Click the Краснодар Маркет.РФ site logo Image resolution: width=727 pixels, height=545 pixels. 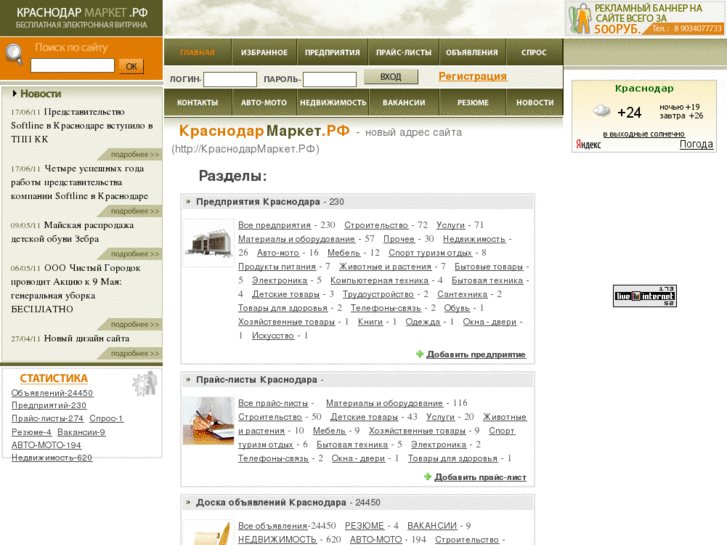[82, 18]
